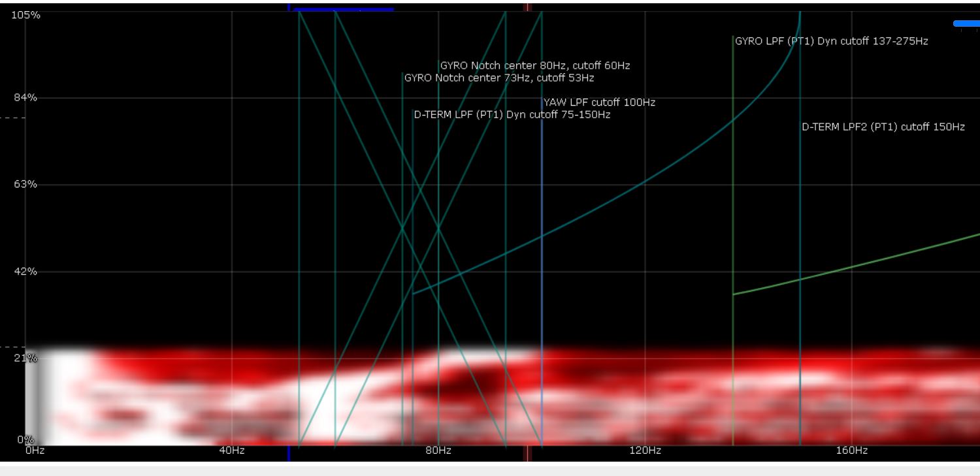The image size is (980, 476).
Task: Click the GYRO LPF (PT1) Dyn cutoff 137-275Hz label
Action: click(832, 41)
